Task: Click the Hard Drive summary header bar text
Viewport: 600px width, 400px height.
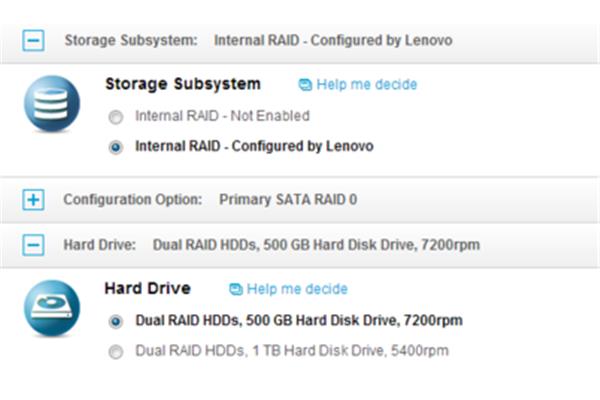Action: coord(271,245)
